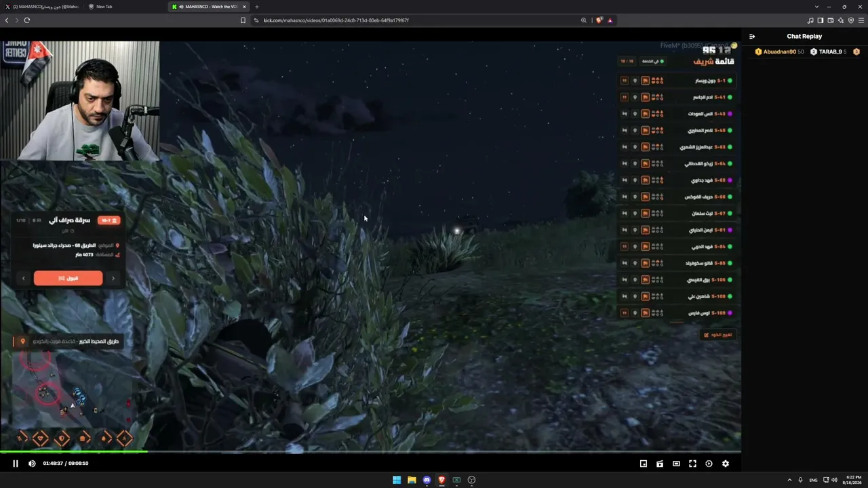This screenshot has width=868, height=488.
Task: Open Discord from the taskbar
Action: coord(427,480)
